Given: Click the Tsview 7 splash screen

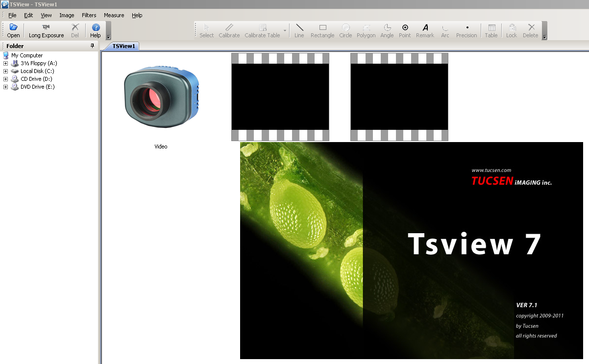Looking at the screenshot, I should (412, 250).
